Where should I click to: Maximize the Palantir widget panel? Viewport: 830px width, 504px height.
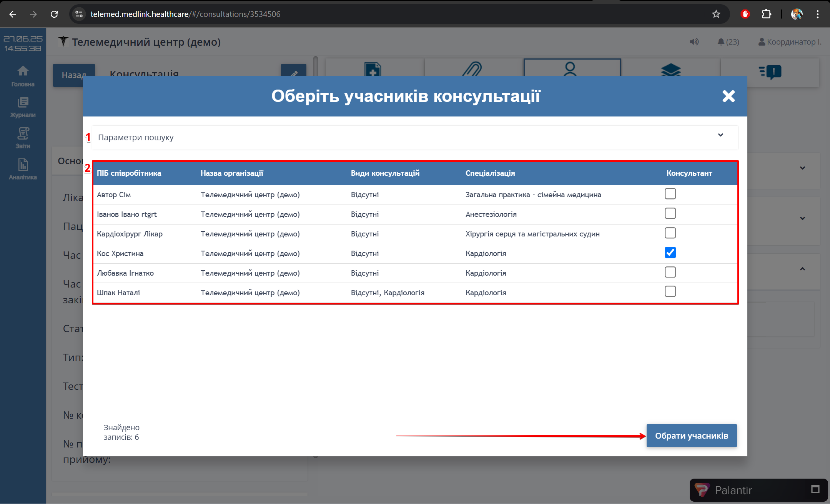(x=815, y=489)
